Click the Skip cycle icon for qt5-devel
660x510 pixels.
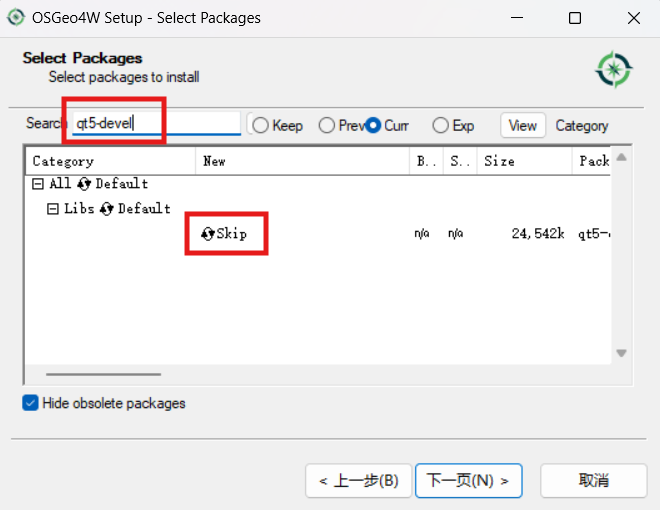(208, 234)
